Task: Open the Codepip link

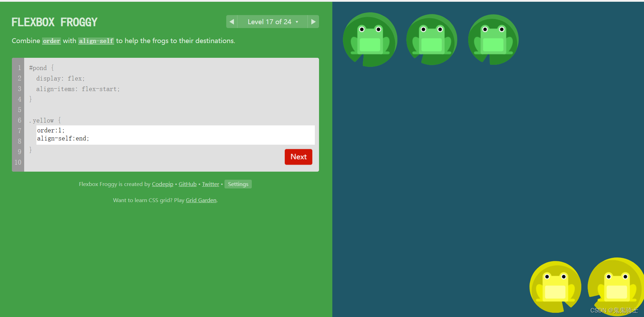Action: pyautogui.click(x=162, y=184)
